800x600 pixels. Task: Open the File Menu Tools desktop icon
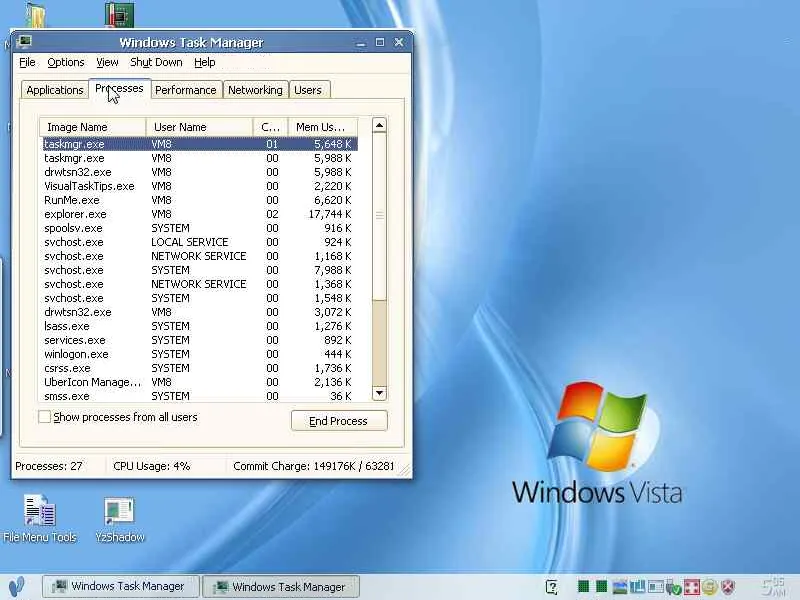[40, 517]
